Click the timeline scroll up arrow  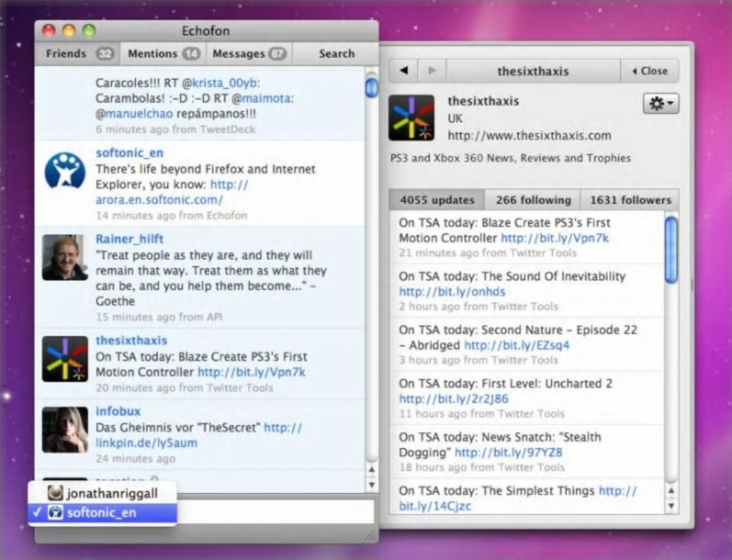pos(372,470)
